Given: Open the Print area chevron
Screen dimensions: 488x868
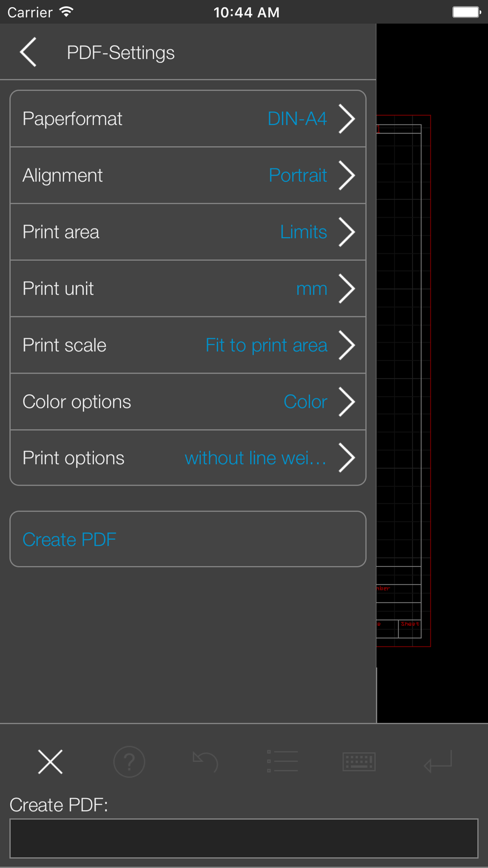Looking at the screenshot, I should (x=346, y=232).
